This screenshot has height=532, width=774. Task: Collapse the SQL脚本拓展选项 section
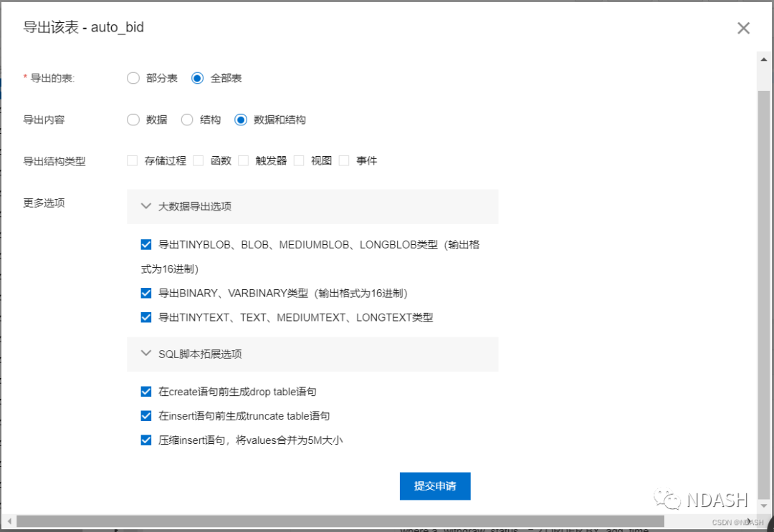click(145, 353)
